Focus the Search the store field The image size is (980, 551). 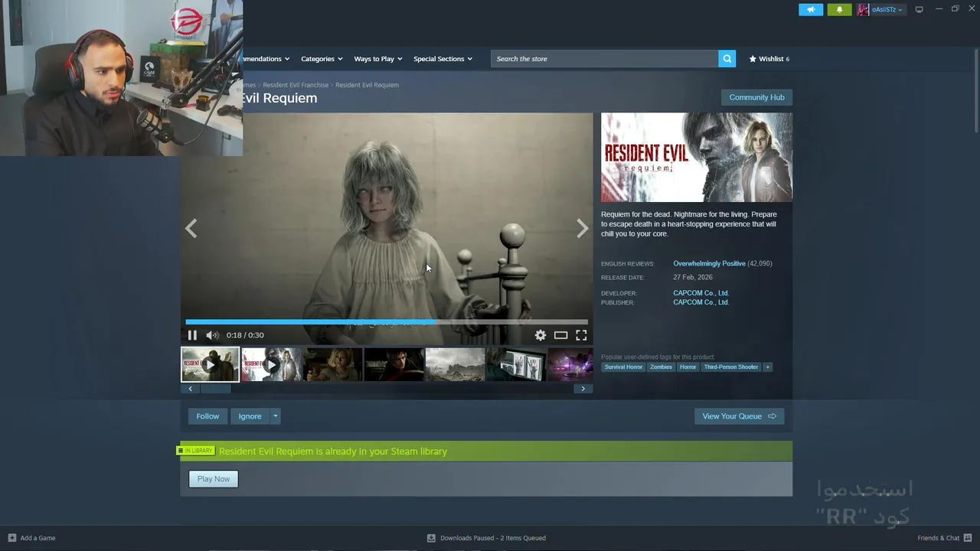(x=605, y=59)
